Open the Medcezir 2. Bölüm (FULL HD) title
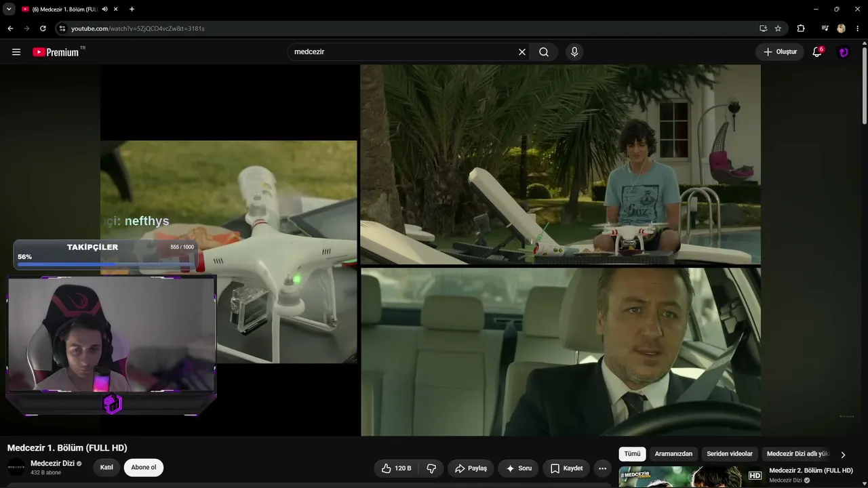Viewport: 868px width, 488px height. (811, 470)
